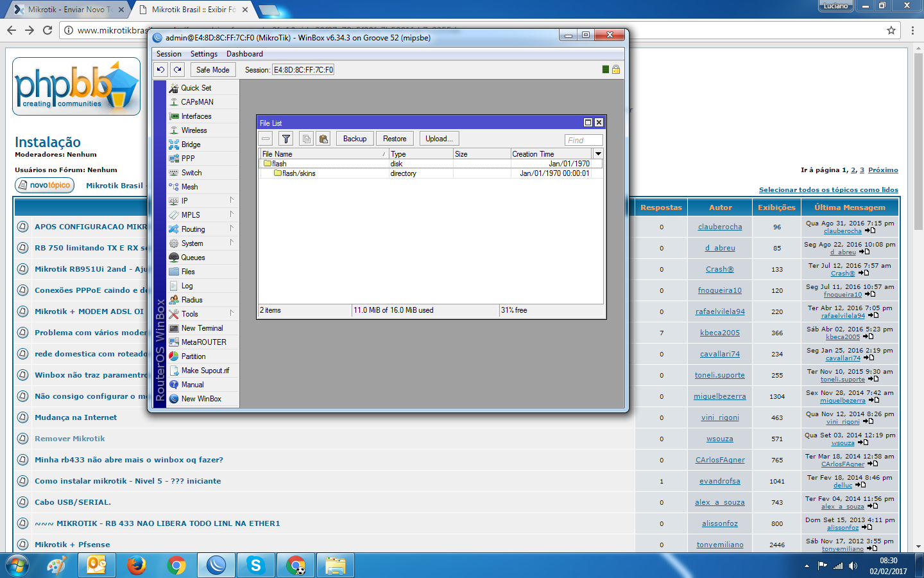This screenshot has height=578, width=924.
Task: Open 'Remover Mikrotik' forum topic
Action: [70, 439]
